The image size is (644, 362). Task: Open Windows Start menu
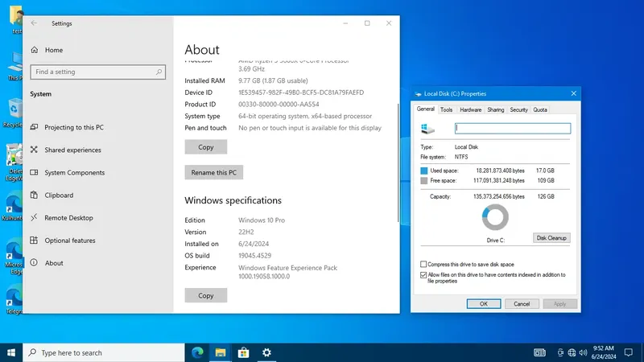coord(11,352)
